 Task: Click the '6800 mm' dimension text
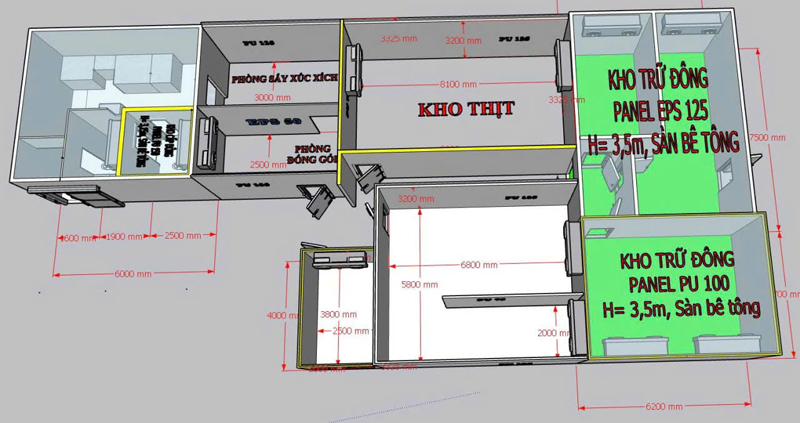[479, 265]
